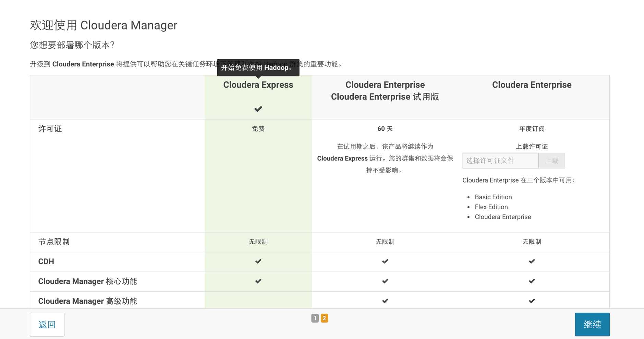Click 核心功能 checkmark in Enterprise column
The height and width of the screenshot is (339, 644).
tap(532, 281)
